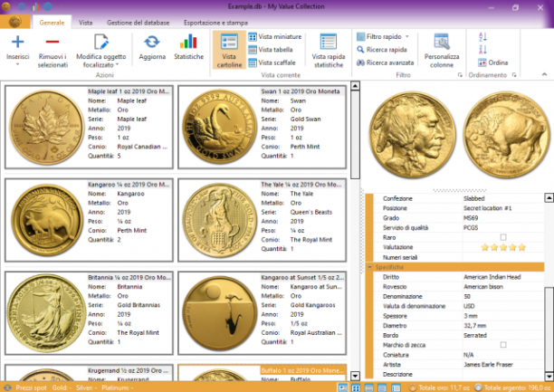Click list view icon in status bar
Image resolution: width=554 pixels, height=392 pixels.
(x=396, y=387)
